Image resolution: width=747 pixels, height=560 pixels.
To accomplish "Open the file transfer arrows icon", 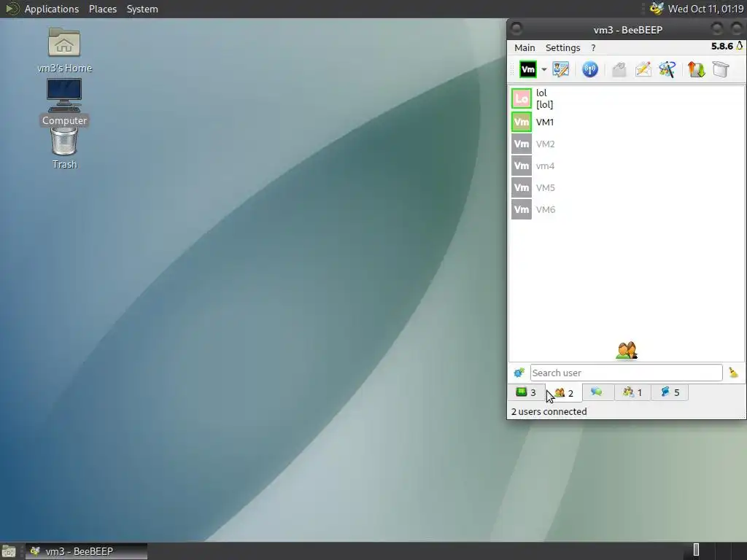I will [696, 69].
